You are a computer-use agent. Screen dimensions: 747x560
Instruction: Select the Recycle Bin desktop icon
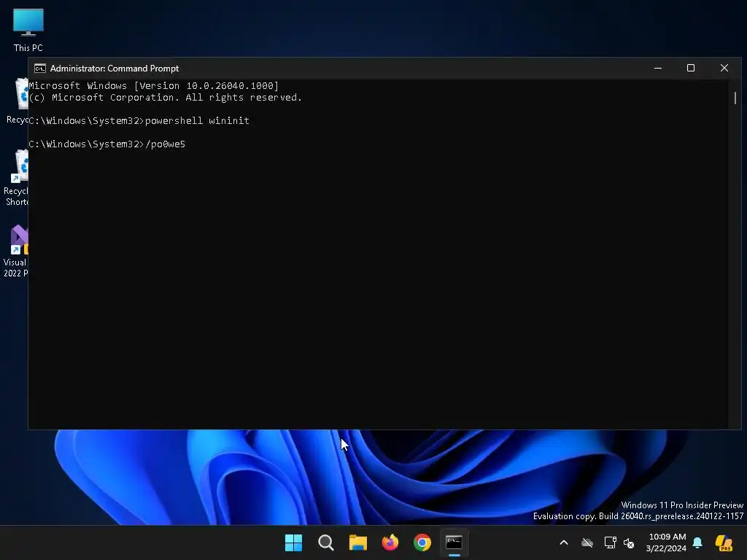click(18, 101)
